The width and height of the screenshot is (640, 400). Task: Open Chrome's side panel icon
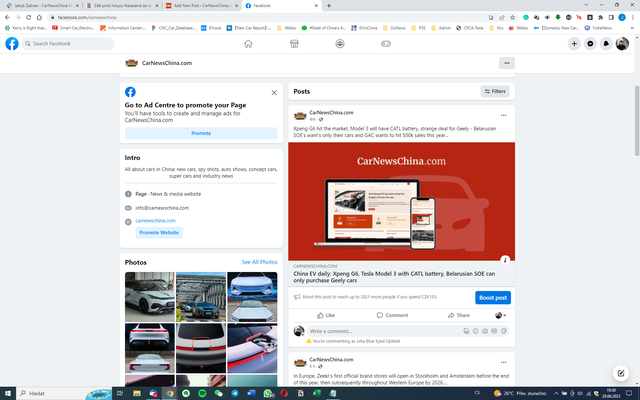(x=611, y=17)
